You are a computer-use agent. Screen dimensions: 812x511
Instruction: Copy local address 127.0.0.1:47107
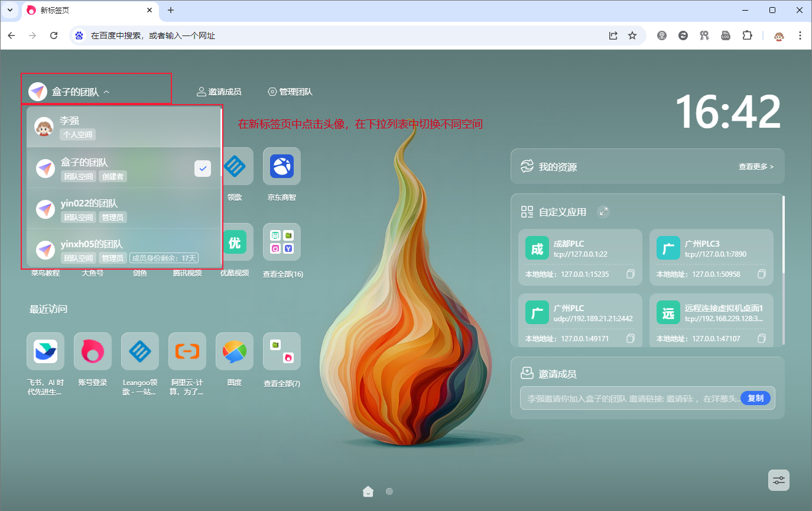click(x=762, y=338)
